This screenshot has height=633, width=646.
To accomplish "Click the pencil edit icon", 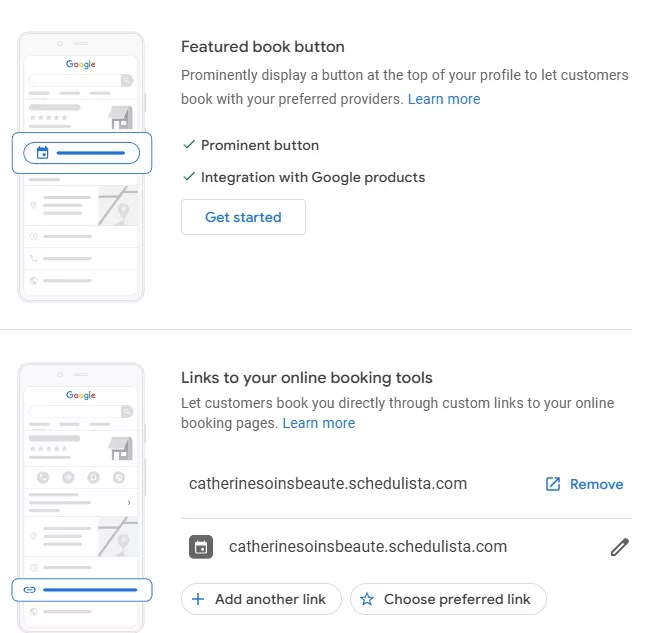I will (x=620, y=547).
